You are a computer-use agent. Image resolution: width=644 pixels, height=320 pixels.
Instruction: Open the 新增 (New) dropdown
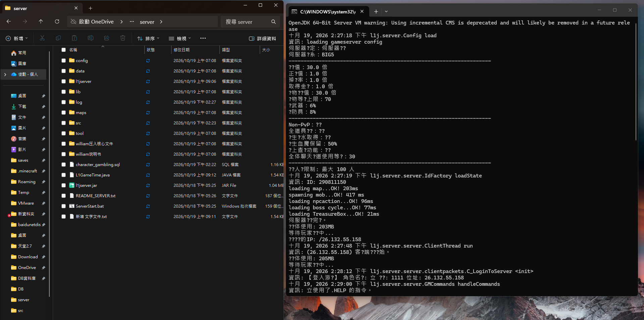17,38
